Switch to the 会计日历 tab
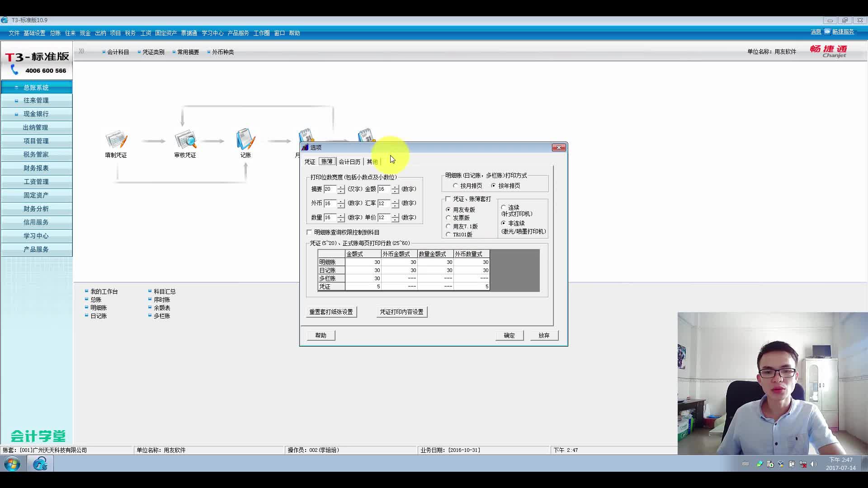The image size is (868, 488). pos(349,162)
